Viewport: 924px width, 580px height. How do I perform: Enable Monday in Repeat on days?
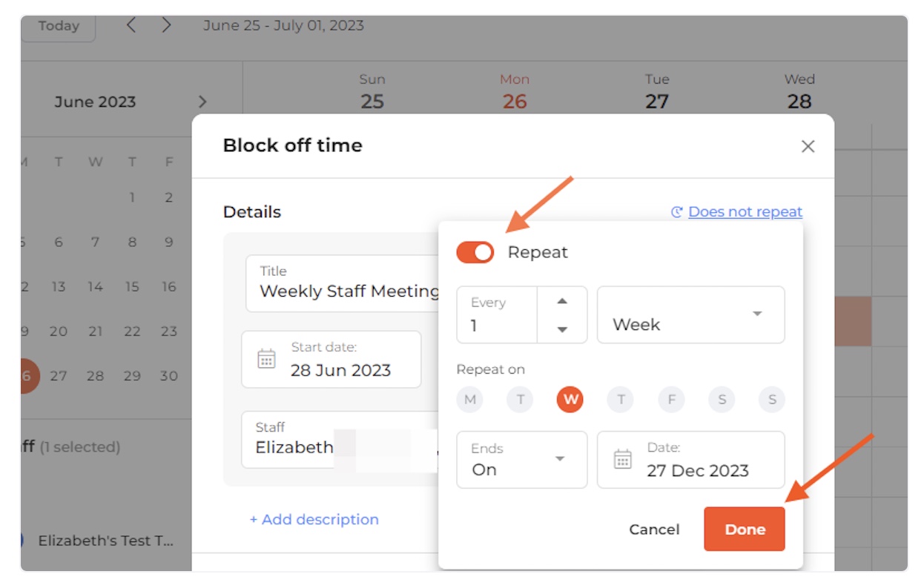(469, 401)
